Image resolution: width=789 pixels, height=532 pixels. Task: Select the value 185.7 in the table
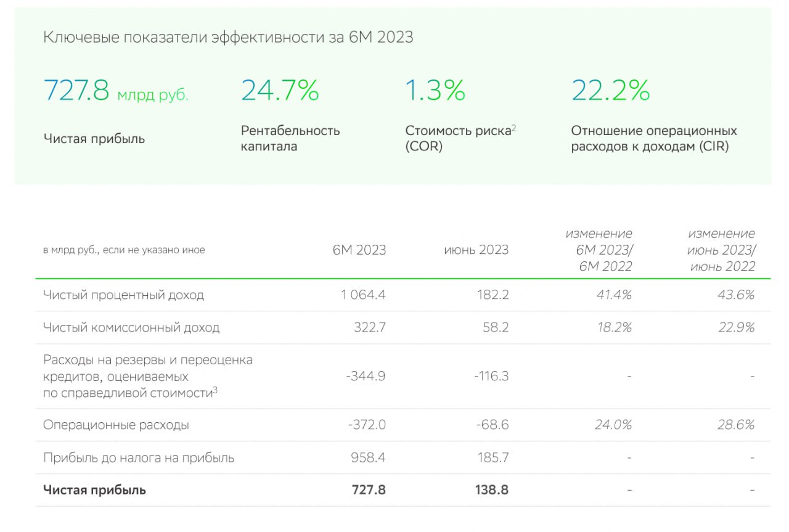coord(492,457)
